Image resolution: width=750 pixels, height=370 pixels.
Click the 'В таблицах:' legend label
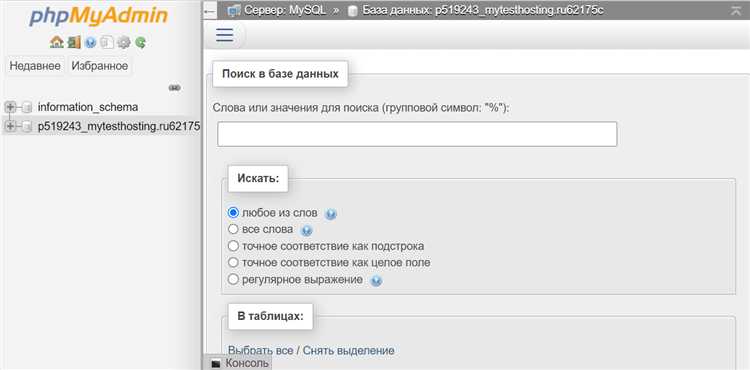click(x=270, y=316)
